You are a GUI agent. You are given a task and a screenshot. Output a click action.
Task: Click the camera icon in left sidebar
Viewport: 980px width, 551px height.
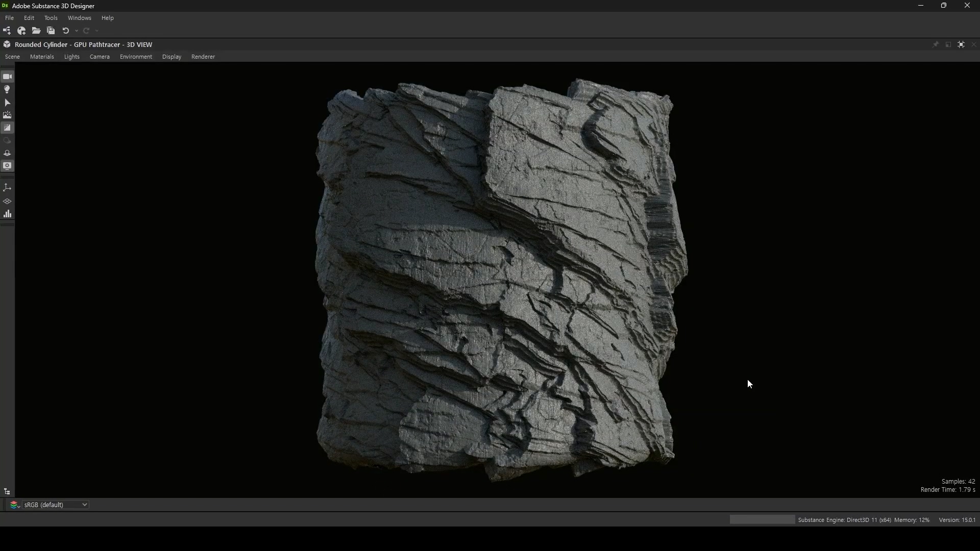coord(7,77)
